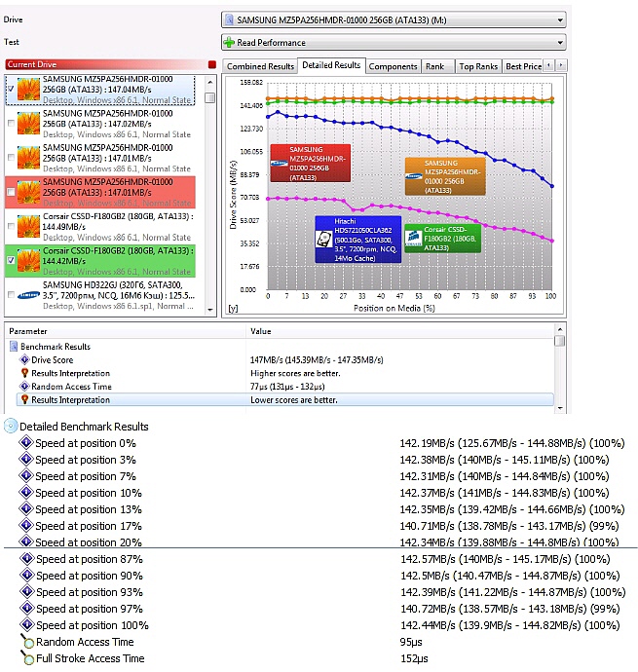The width and height of the screenshot is (638, 672).
Task: Click the red Samsung chart legend box
Action: pos(311,164)
